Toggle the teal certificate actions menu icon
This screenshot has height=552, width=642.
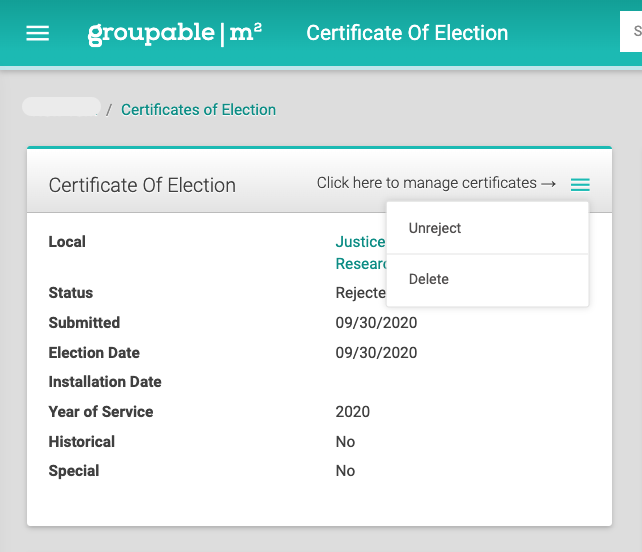(580, 185)
